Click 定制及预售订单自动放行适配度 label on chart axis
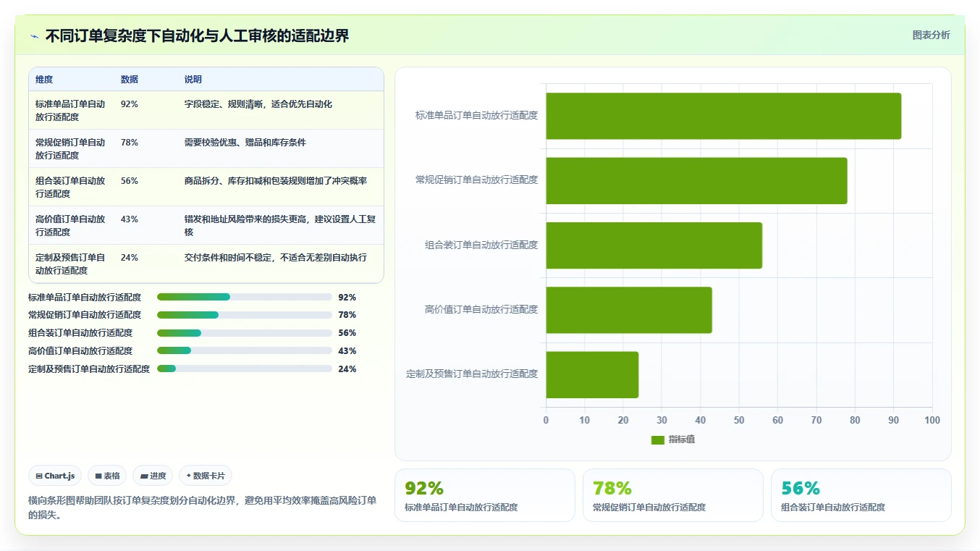The image size is (980, 551). [472, 374]
